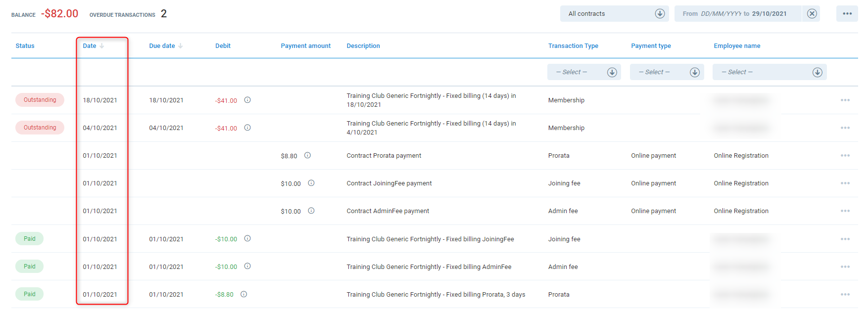The image size is (868, 311).
Task: Click the Description column header
Action: coord(363,46)
